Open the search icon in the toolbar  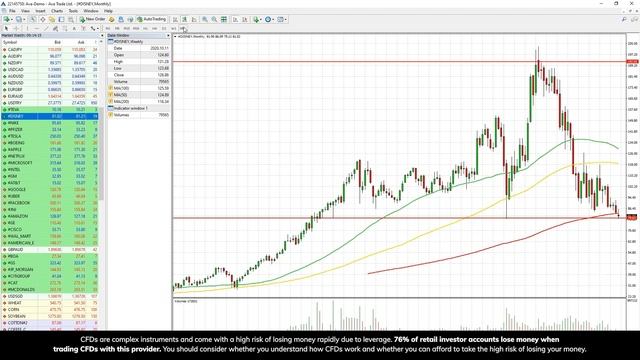(x=624, y=19)
